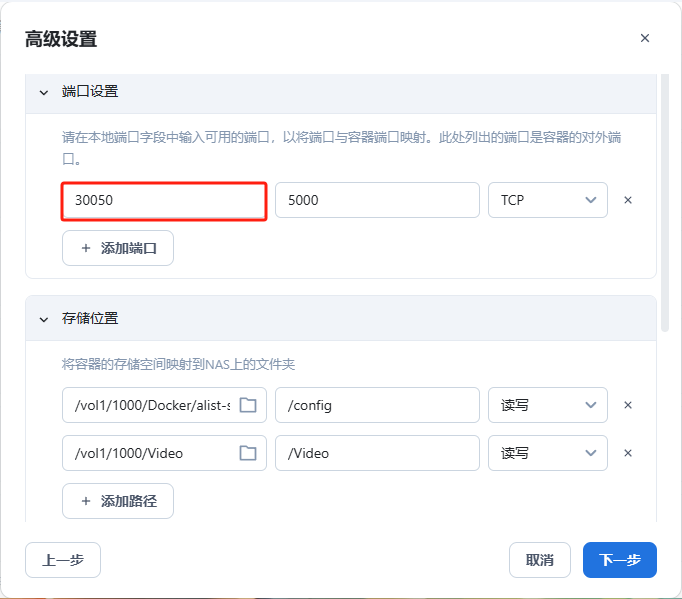Remove the /Video storage mapping
The height and width of the screenshot is (599, 682).
(628, 453)
